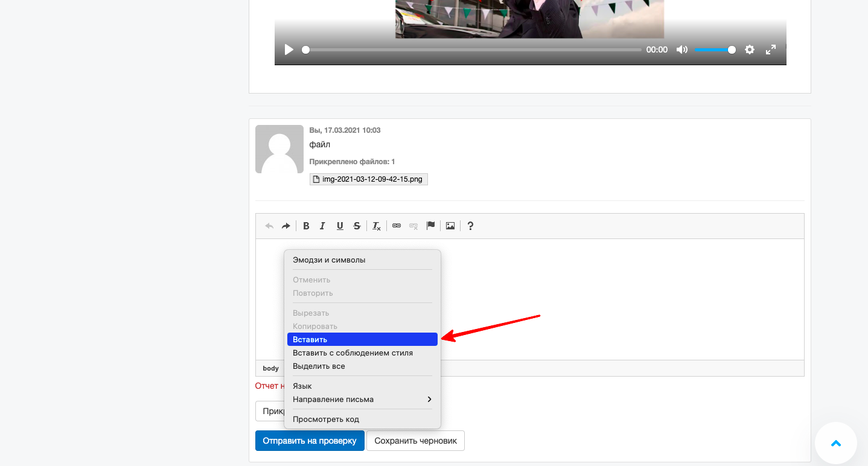Mute the video player sound
The width and height of the screenshot is (868, 466).
(x=682, y=49)
